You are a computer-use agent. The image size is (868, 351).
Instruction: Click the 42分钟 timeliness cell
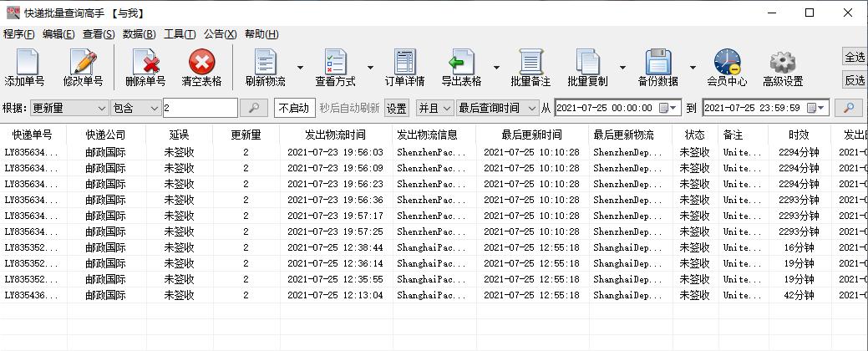click(799, 296)
